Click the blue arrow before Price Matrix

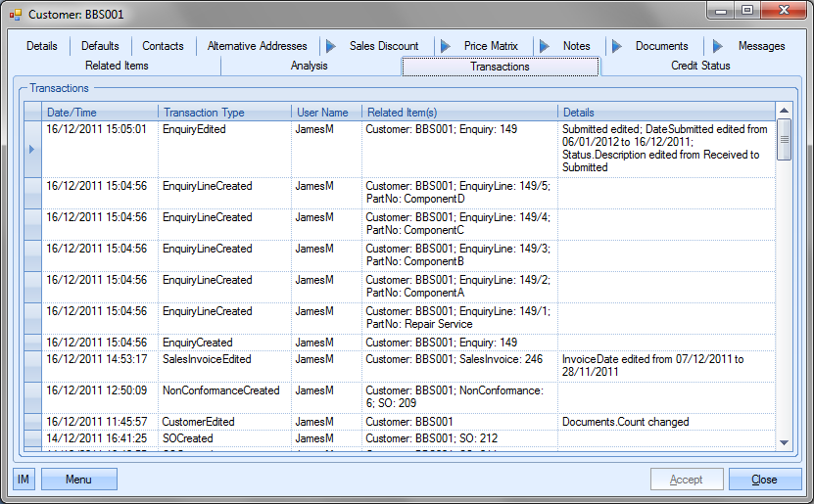pyautogui.click(x=445, y=46)
